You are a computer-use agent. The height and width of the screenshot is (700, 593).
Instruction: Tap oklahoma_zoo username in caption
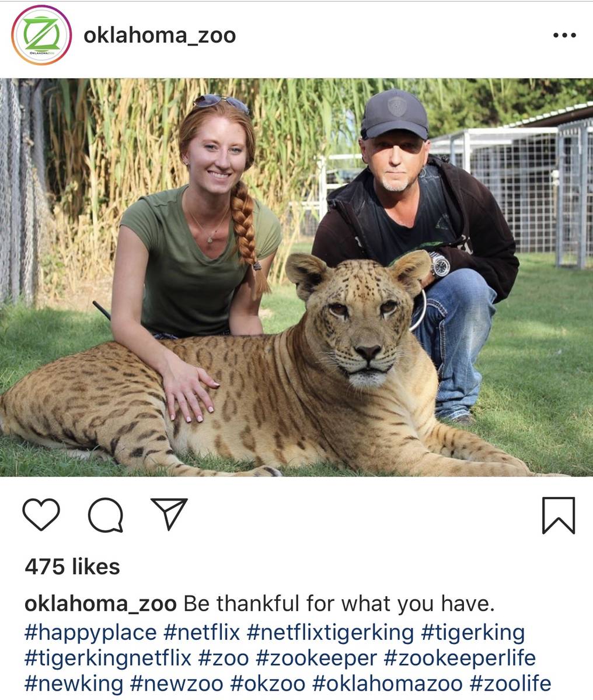[100, 603]
